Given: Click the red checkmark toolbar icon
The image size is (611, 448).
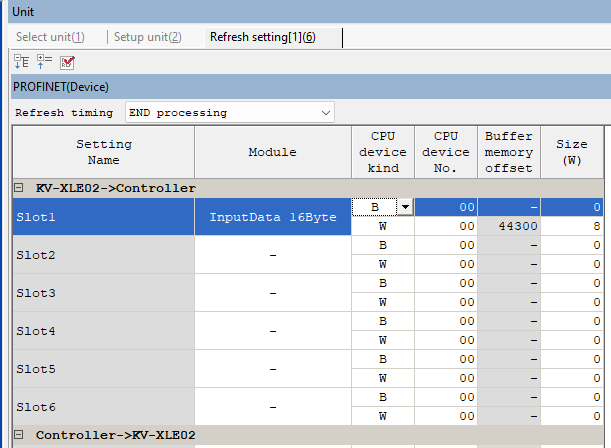Looking at the screenshot, I should pos(67,62).
